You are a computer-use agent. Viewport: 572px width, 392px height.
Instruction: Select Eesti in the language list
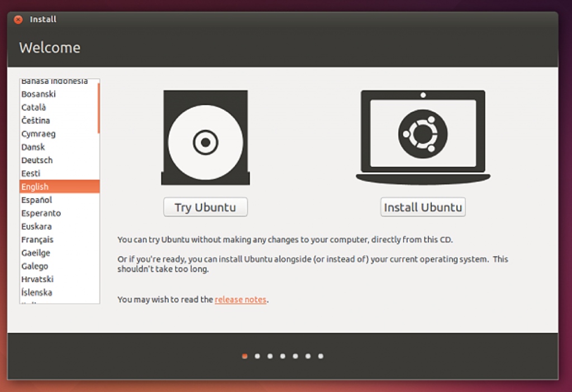pyautogui.click(x=59, y=173)
